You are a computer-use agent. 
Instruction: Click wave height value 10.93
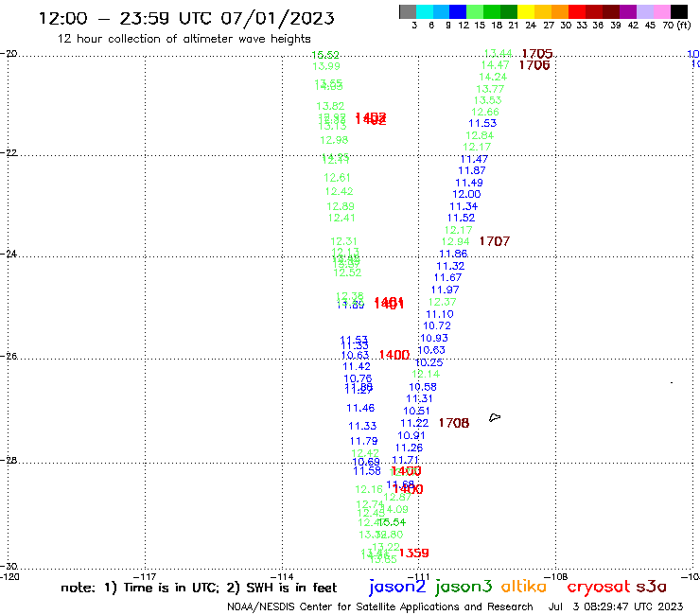(x=434, y=338)
